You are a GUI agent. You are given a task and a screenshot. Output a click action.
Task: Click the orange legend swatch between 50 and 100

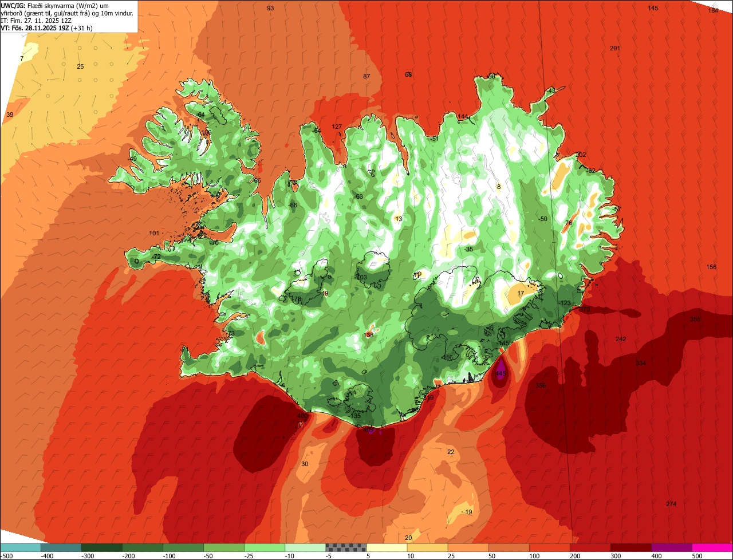[509, 547]
